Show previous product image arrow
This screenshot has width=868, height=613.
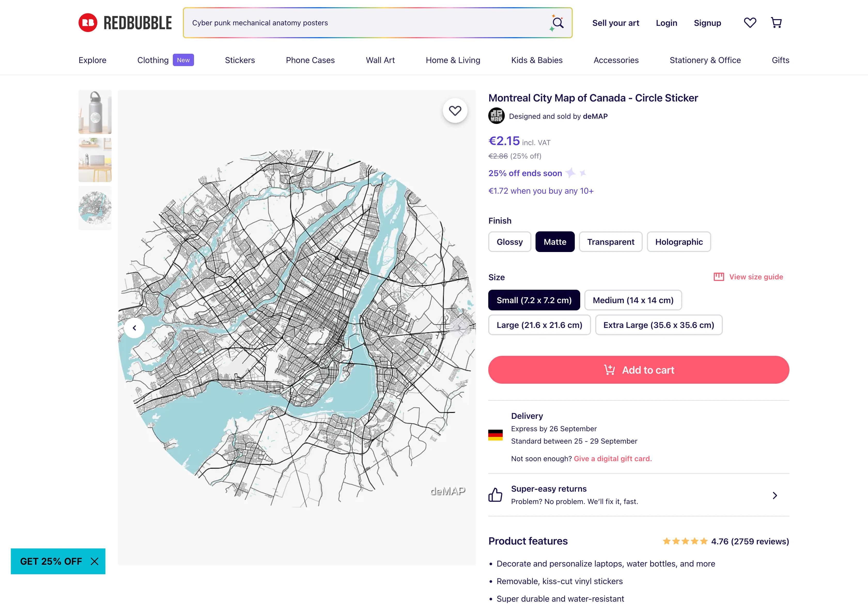(135, 328)
